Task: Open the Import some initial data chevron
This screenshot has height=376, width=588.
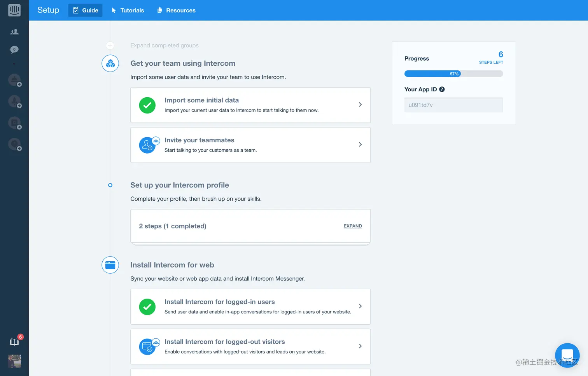Action: point(360,105)
